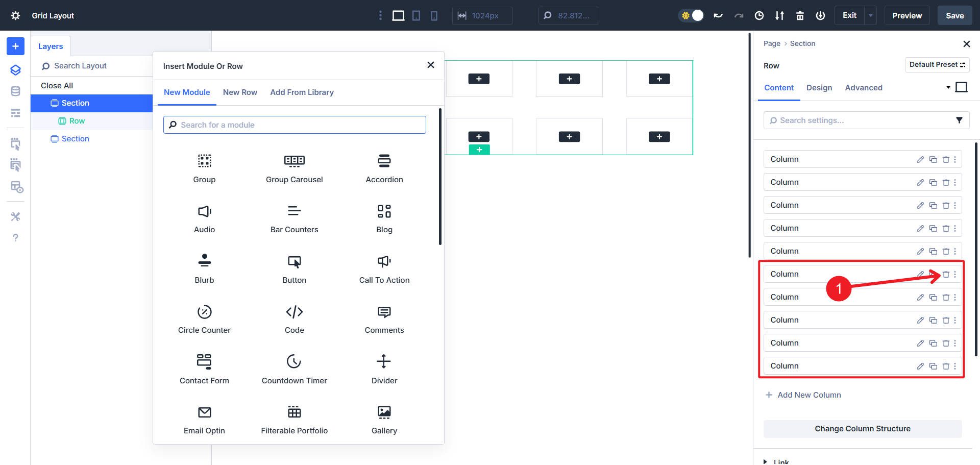Open the Exit button dropdown arrow
Viewport: 980px width, 465px height.
(x=870, y=15)
